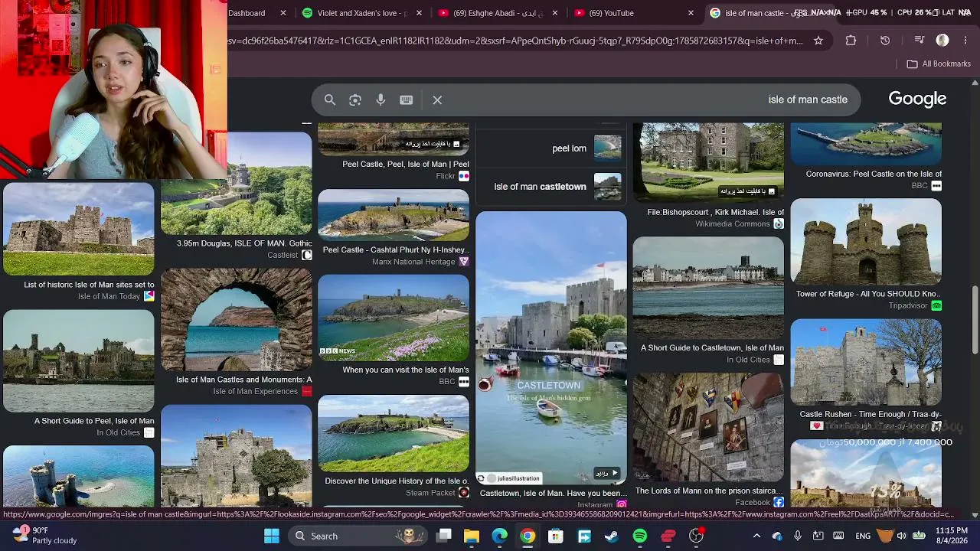The height and width of the screenshot is (551, 980).
Task: Open 'Isle of Man Castles and Monuments' link
Action: (x=244, y=380)
